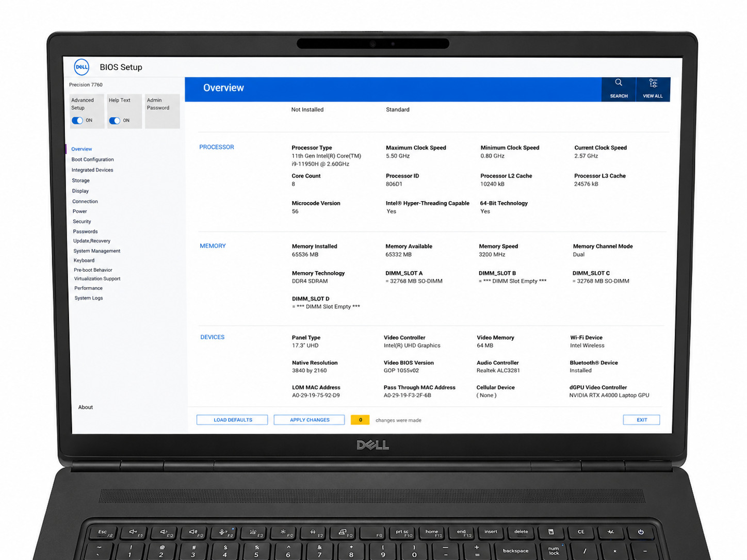Image resolution: width=747 pixels, height=560 pixels.
Task: Select Update,Recovery menu item
Action: tap(92, 241)
